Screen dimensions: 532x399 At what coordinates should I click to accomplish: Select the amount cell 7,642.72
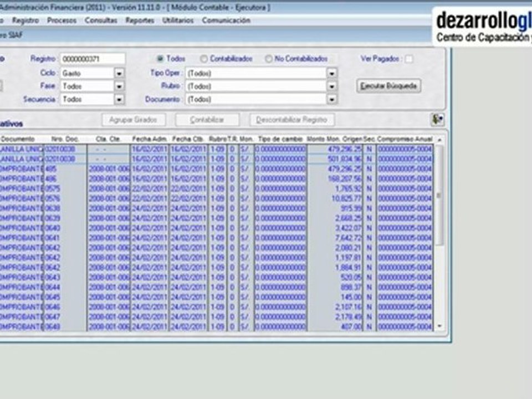click(x=335, y=238)
